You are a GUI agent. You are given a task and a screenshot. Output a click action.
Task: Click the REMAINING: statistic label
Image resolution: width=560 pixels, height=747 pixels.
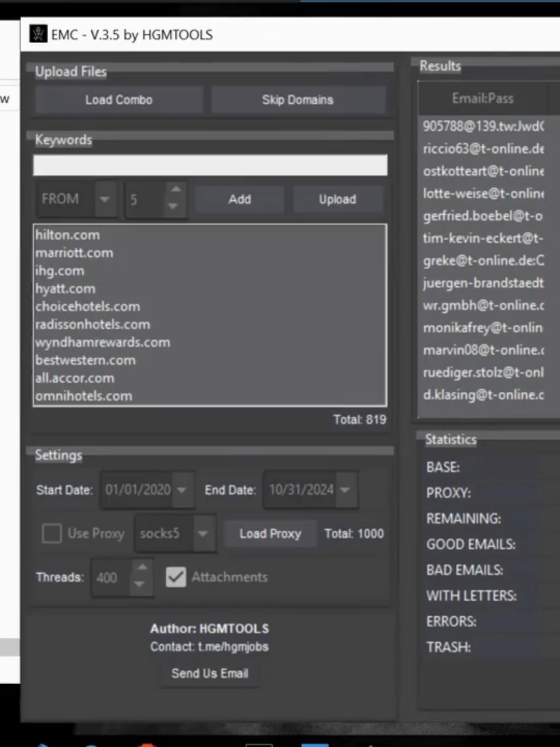[464, 519]
